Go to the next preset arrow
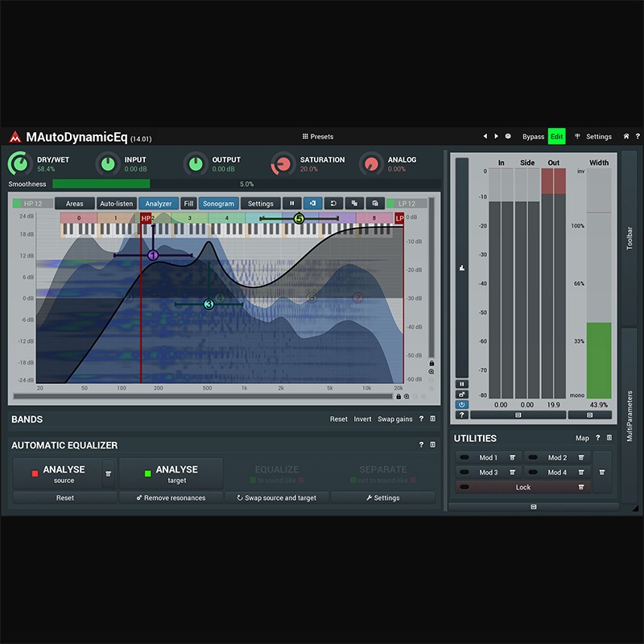644x644 pixels. (496, 136)
